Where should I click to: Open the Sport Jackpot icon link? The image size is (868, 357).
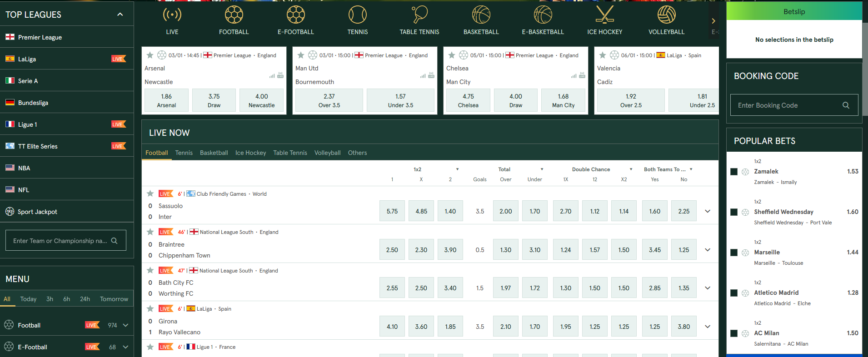pos(10,212)
